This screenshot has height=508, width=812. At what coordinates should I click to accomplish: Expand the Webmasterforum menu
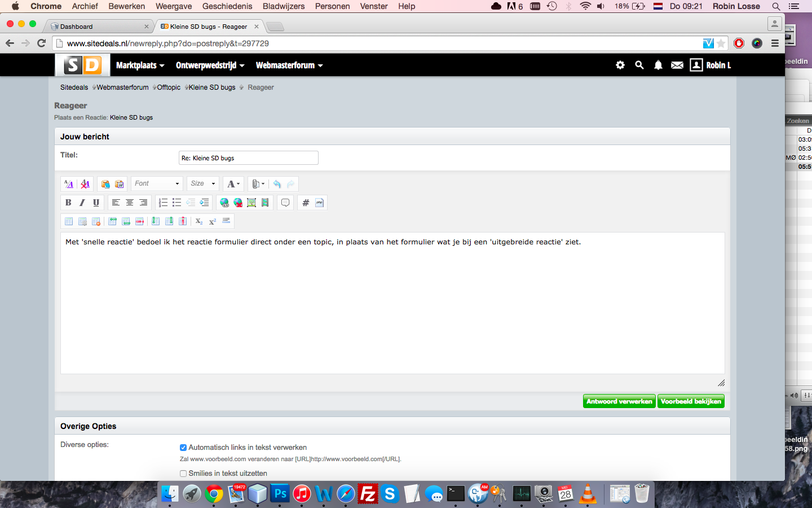pos(289,65)
